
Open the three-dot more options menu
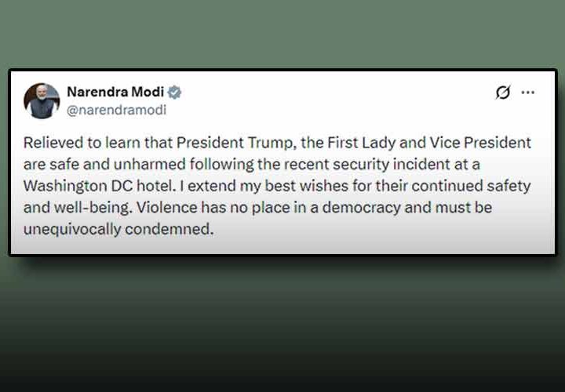click(x=528, y=93)
